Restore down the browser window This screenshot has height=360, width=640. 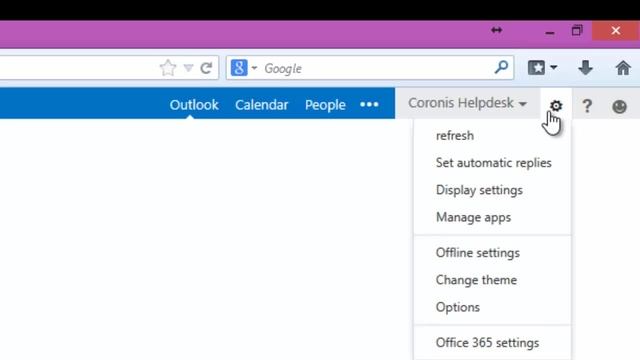point(577,31)
